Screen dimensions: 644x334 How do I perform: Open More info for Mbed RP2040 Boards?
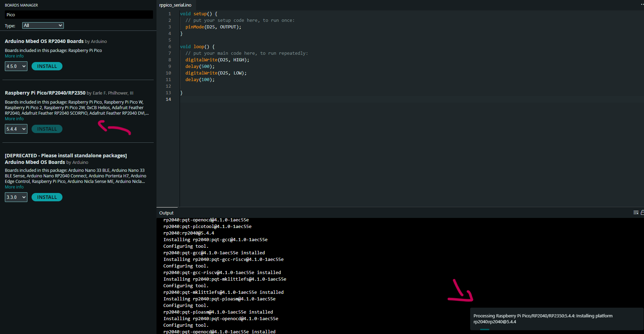[x=14, y=56]
